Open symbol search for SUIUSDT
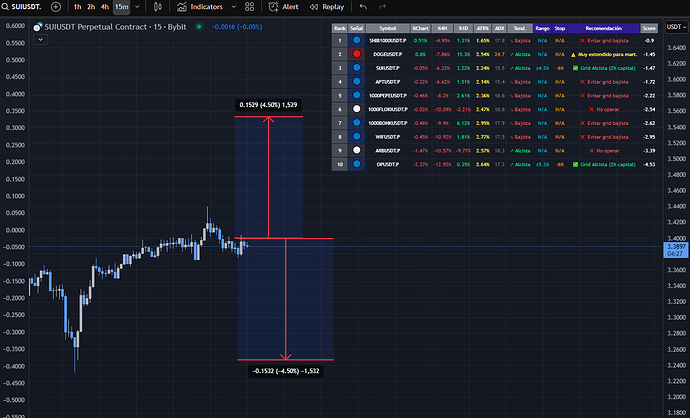The width and height of the screenshot is (690, 418). 21,7
